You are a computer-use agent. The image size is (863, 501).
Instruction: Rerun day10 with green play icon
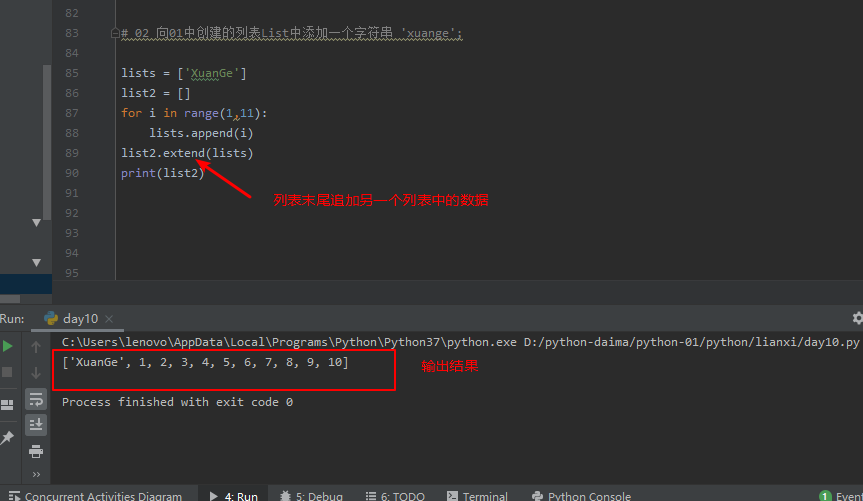(x=8, y=346)
